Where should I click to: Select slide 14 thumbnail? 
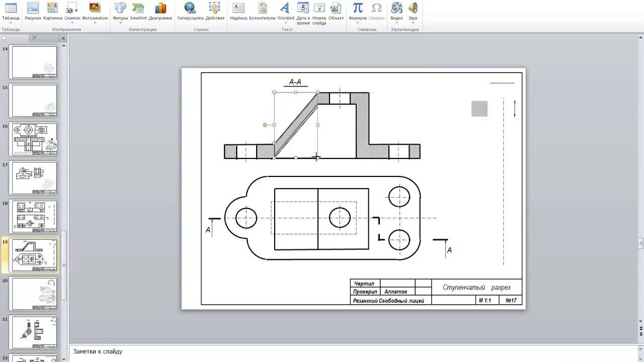pos(34,62)
